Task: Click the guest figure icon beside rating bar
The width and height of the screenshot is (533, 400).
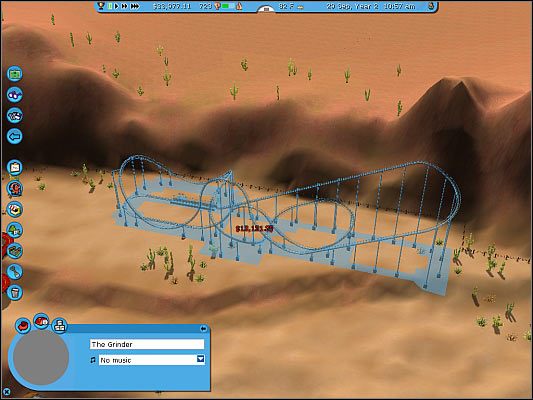Action: coord(239,6)
